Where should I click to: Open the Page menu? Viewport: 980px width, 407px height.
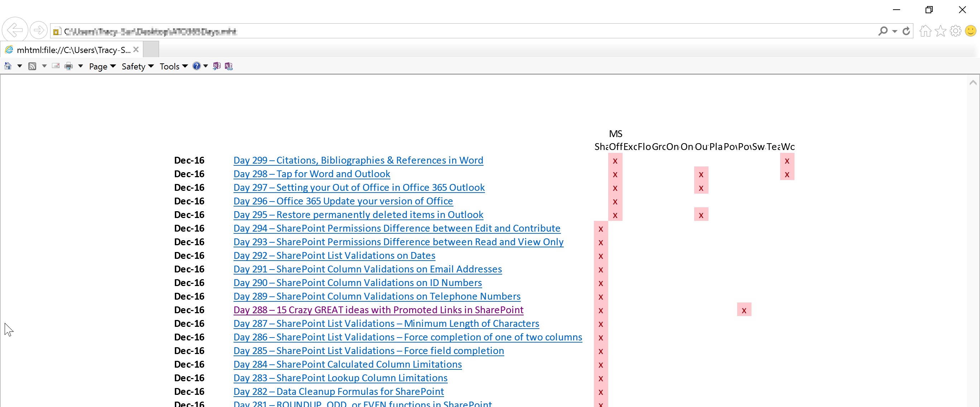coord(102,67)
